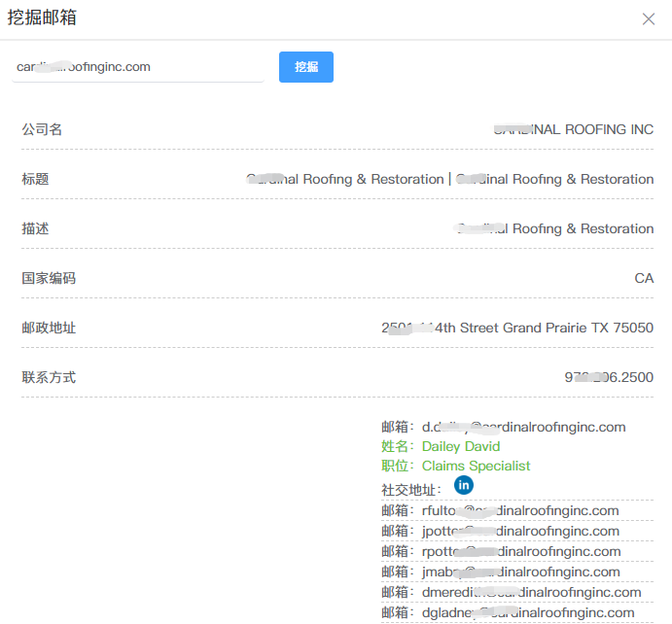The image size is (672, 624).
Task: Select the country code CA
Action: click(644, 278)
